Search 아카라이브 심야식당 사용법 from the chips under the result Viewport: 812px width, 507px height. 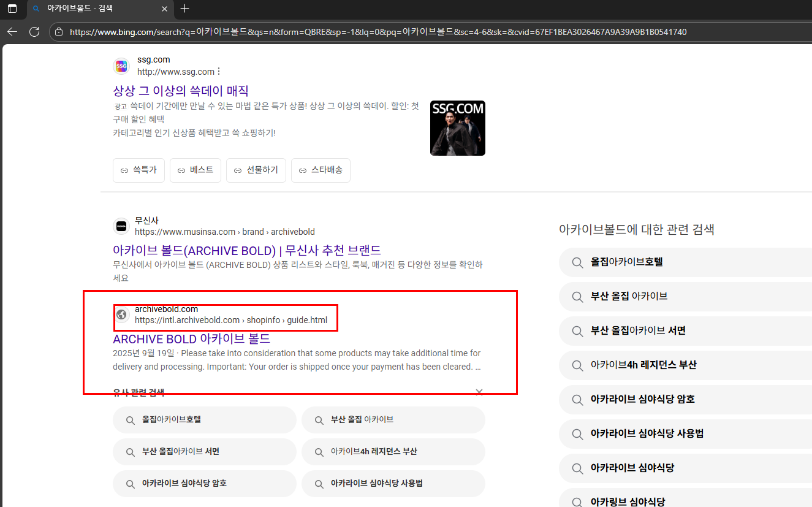393,484
